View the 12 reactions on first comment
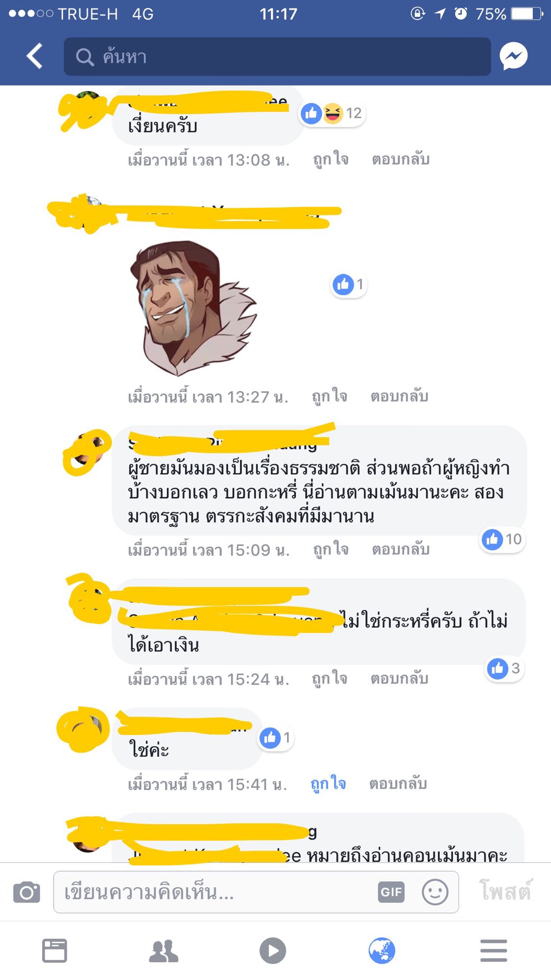The width and height of the screenshot is (551, 980). (333, 113)
